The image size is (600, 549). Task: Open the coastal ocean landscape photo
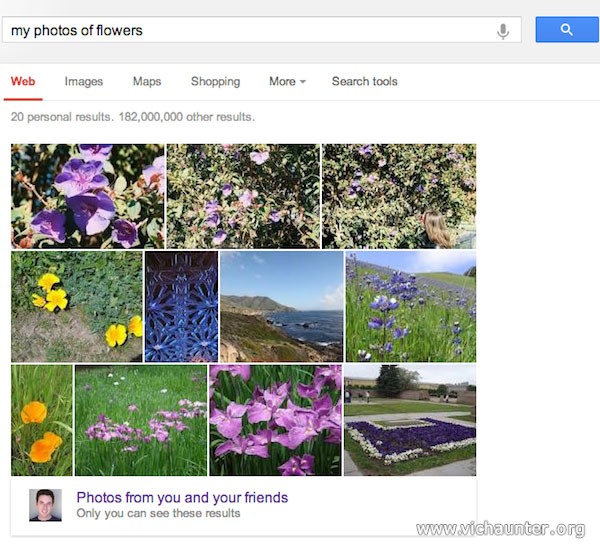tap(282, 306)
